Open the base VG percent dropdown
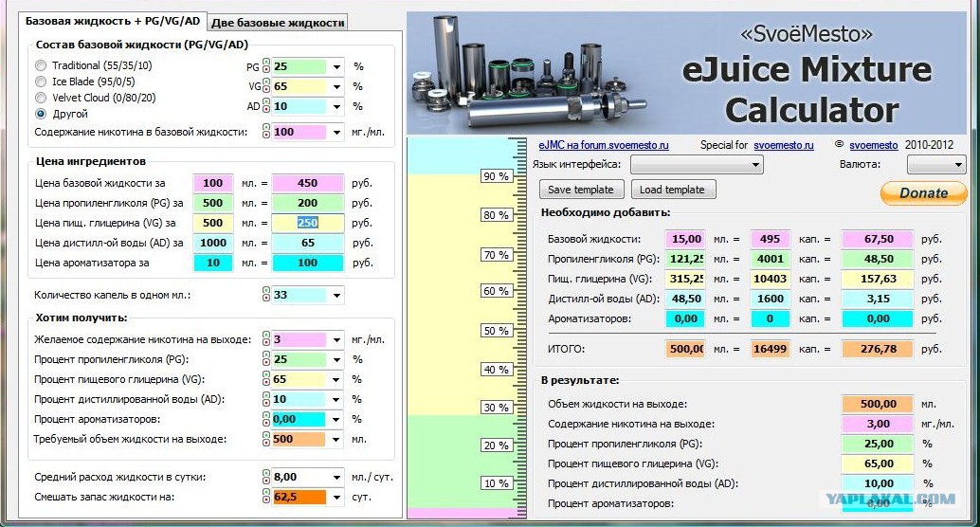Screen dimensions: 980x527 coord(336,87)
